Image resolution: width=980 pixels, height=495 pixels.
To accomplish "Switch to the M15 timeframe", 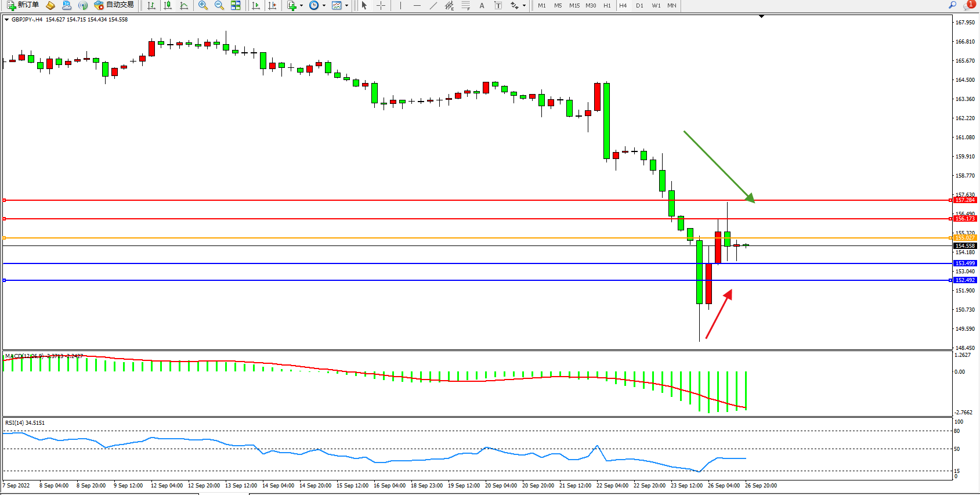I will click(574, 5).
